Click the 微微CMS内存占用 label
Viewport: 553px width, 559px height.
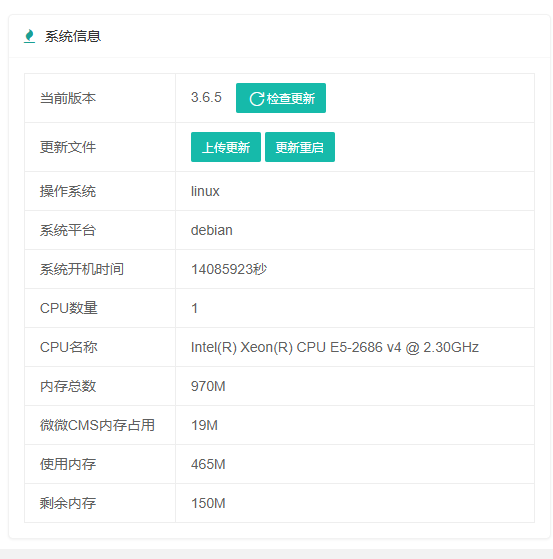coord(97,425)
